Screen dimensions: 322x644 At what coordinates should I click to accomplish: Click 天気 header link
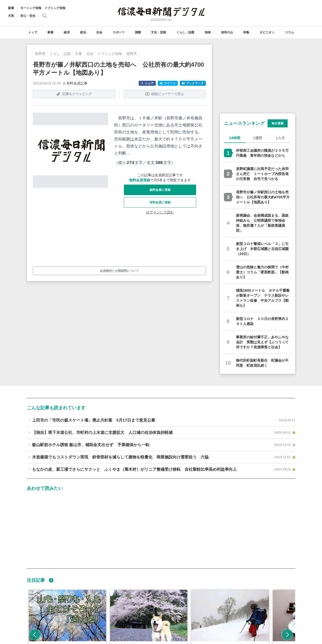coord(11,16)
